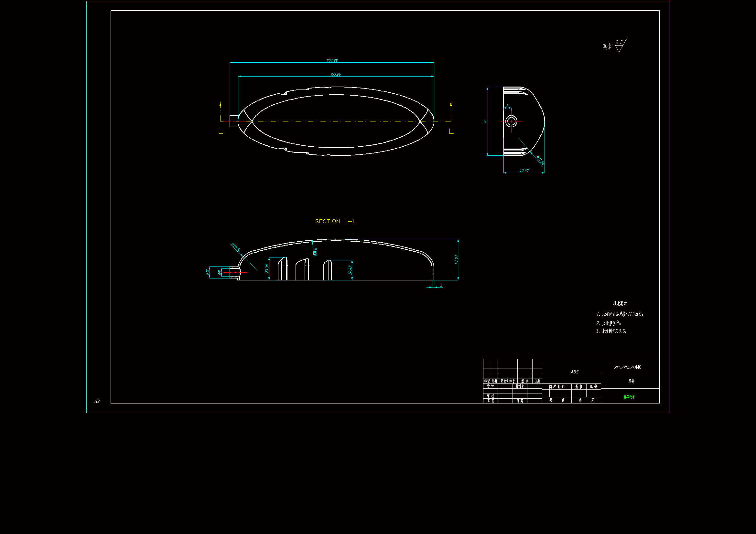Select the green 图样代号 text

coord(629,397)
